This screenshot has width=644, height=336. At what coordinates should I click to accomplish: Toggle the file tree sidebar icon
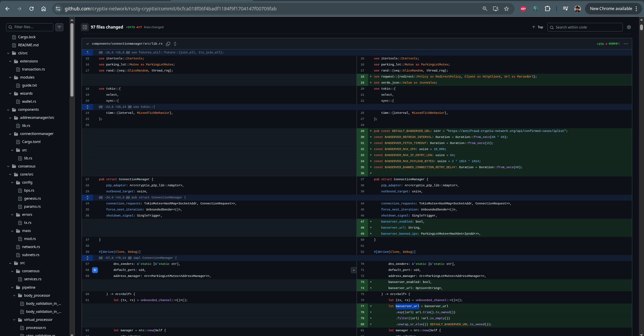pos(85,27)
